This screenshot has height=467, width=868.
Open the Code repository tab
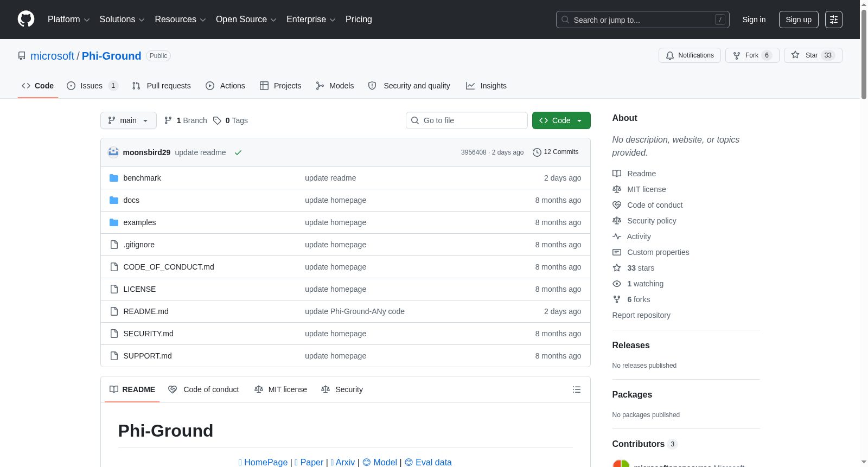38,86
